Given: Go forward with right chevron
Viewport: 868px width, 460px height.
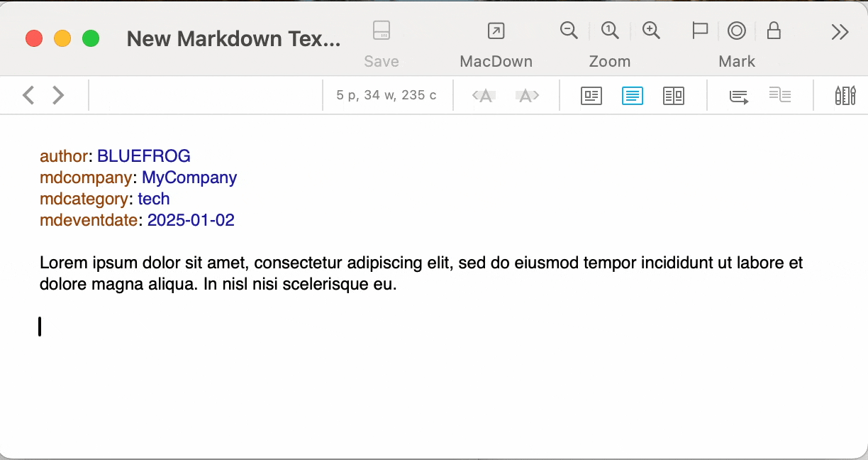Looking at the screenshot, I should coord(58,95).
